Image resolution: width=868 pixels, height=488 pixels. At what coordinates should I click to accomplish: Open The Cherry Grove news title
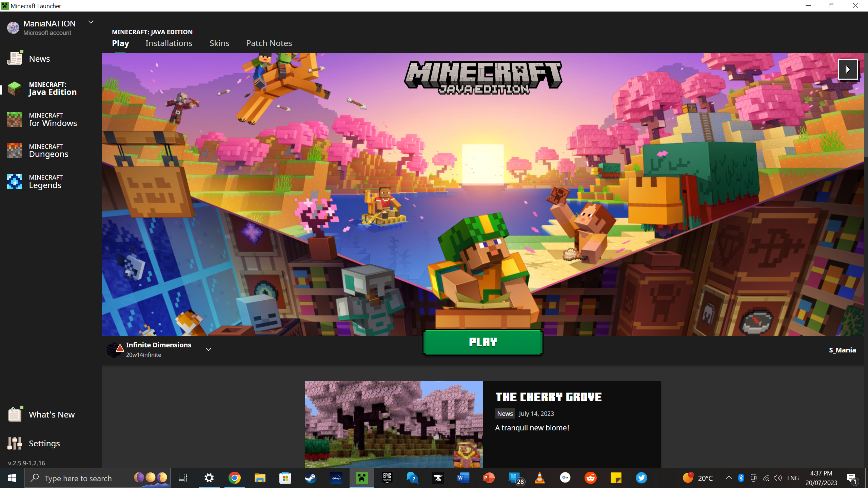[548, 397]
